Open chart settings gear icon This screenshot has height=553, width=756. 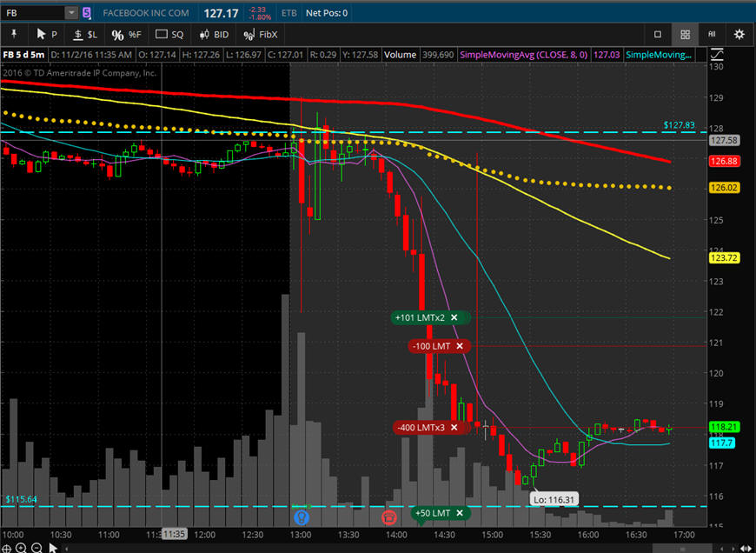coord(739,34)
